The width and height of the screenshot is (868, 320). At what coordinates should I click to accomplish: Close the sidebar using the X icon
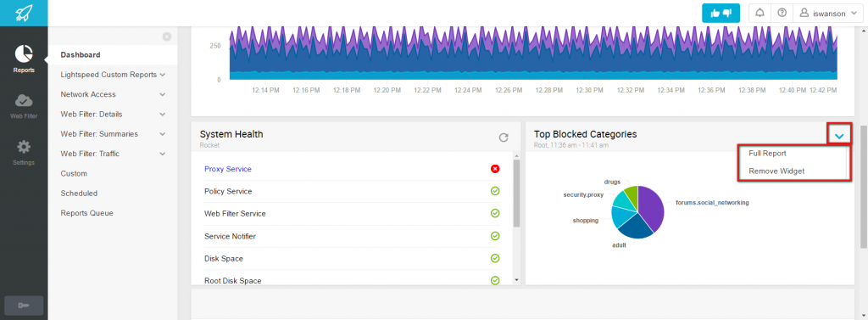click(x=167, y=36)
